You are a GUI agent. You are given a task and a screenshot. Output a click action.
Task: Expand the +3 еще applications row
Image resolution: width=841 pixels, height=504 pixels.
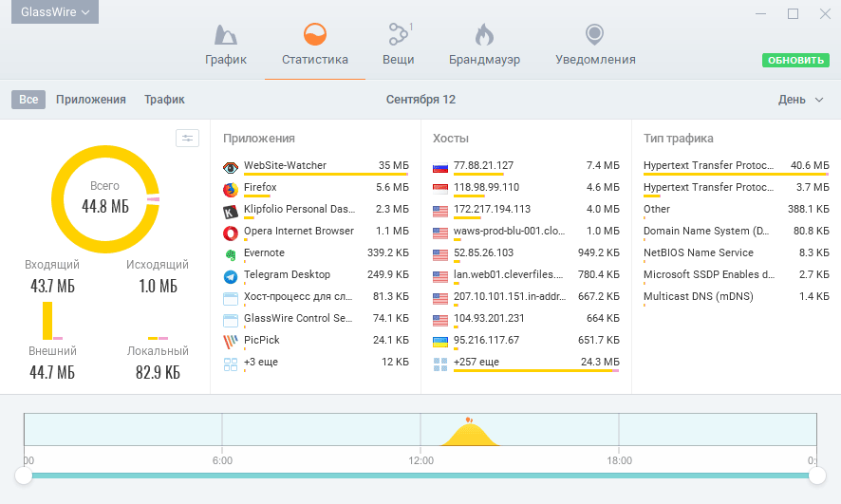316,363
